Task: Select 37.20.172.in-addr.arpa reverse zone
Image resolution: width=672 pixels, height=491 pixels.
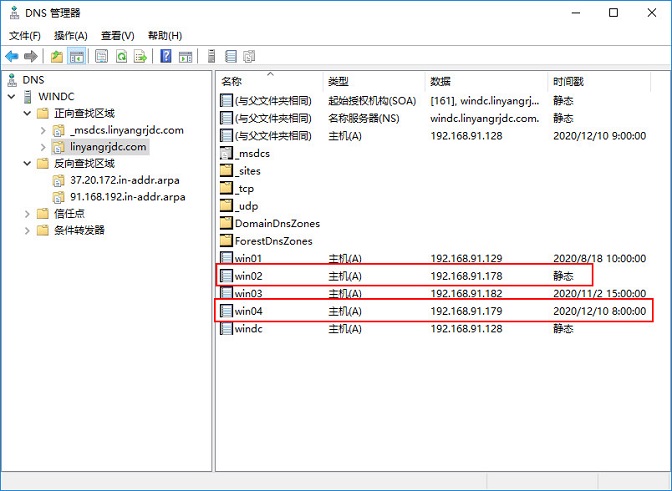Action: 125,180
